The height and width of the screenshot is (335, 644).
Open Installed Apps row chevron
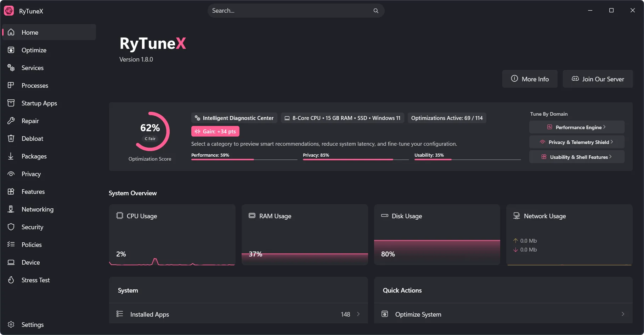click(x=358, y=314)
